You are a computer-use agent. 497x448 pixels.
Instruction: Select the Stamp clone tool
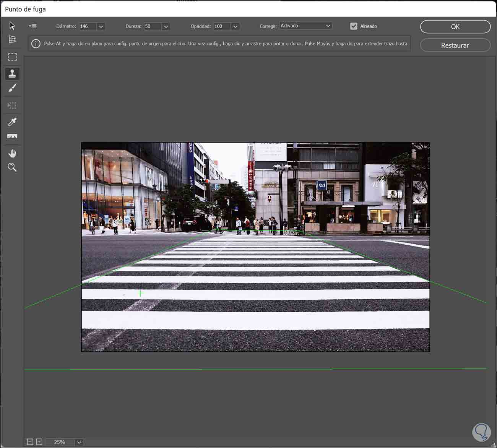click(12, 73)
